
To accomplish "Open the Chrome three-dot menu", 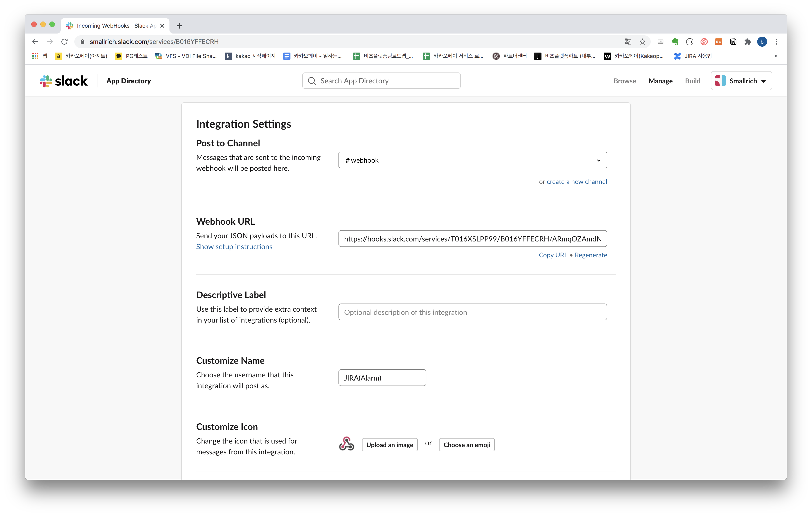I will point(777,42).
